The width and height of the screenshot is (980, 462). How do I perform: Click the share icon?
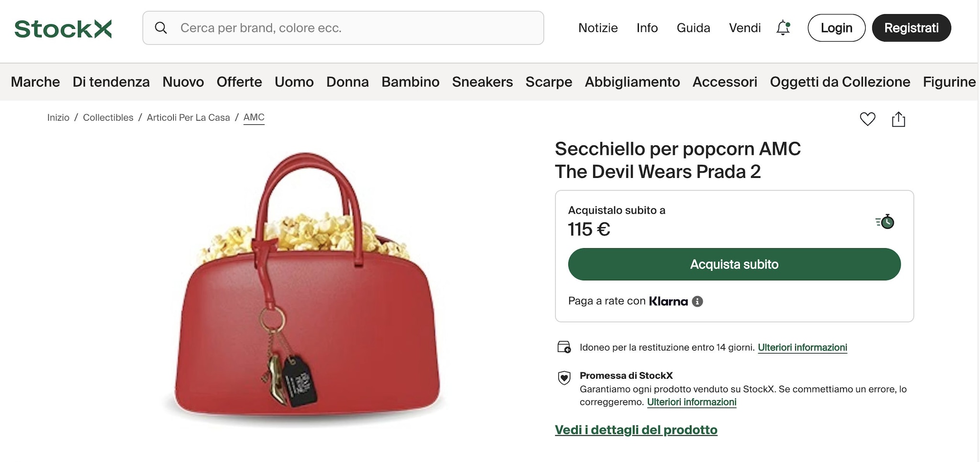tap(899, 119)
